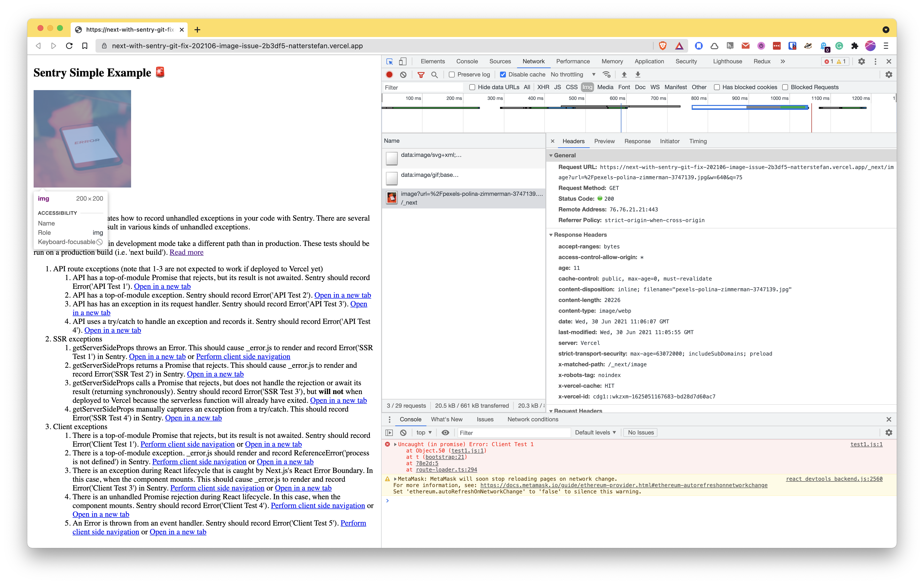
Task: Click the inspect element selector icon
Action: tap(389, 61)
